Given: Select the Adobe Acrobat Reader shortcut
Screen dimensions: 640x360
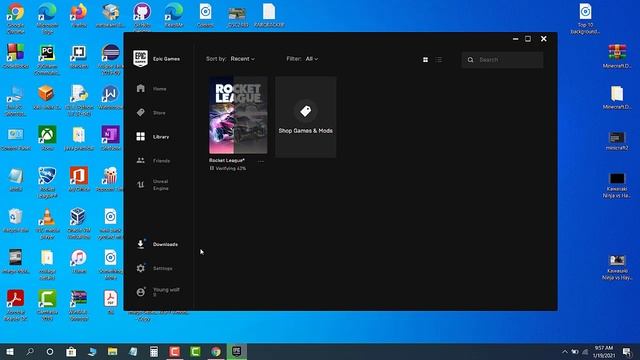Looking at the screenshot, I should click(16, 305).
